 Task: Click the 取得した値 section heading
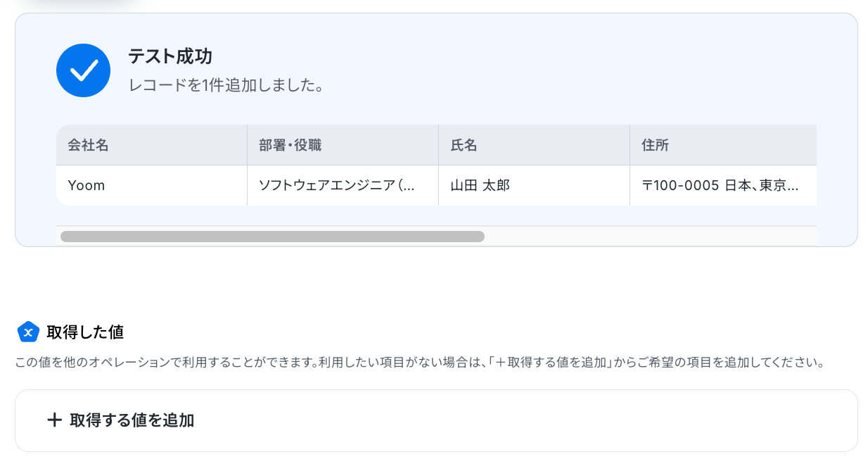point(85,332)
